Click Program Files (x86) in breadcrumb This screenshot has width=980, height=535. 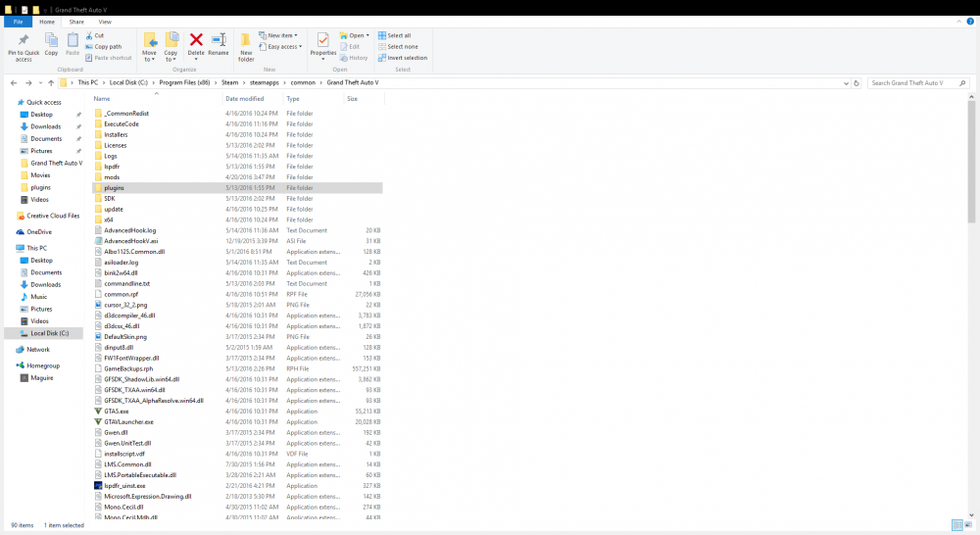(184, 82)
